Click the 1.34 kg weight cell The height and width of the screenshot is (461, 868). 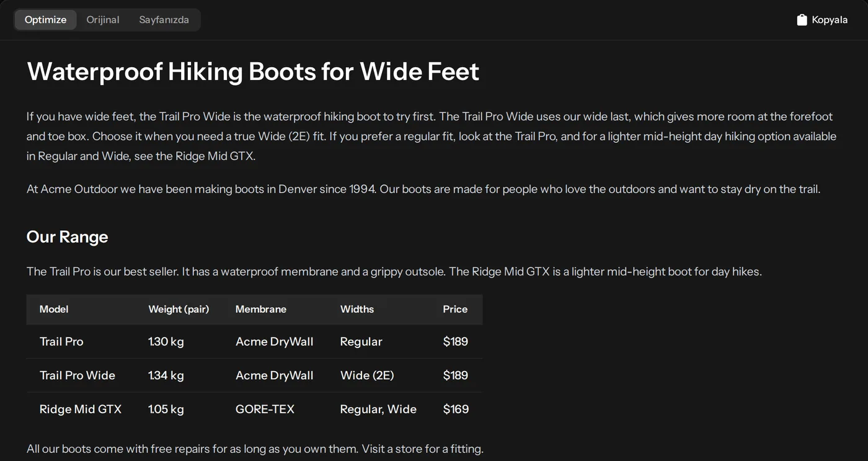coord(166,375)
